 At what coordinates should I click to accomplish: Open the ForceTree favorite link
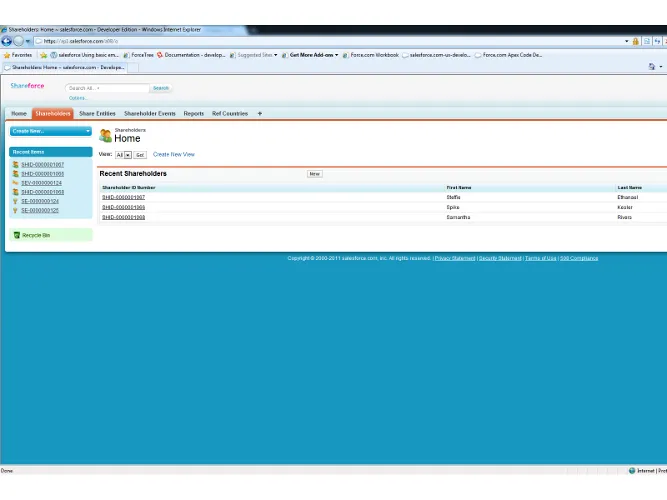tap(138, 55)
